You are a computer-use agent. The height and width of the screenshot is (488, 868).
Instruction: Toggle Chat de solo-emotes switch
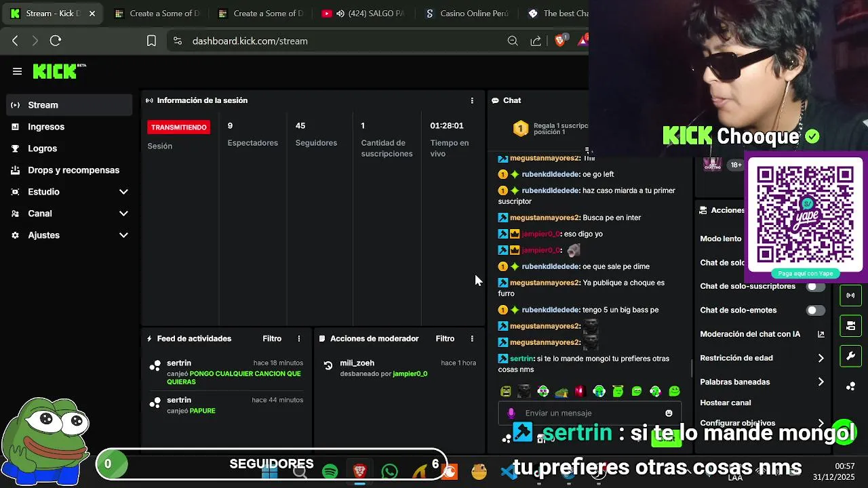816,310
